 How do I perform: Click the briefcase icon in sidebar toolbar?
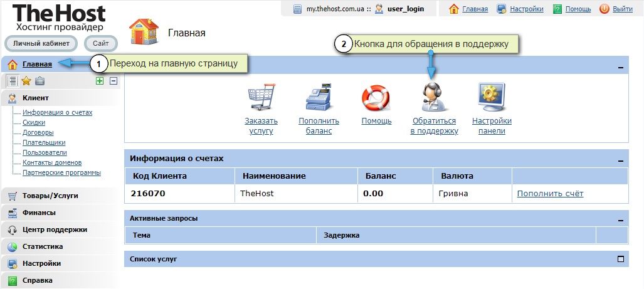(40, 81)
